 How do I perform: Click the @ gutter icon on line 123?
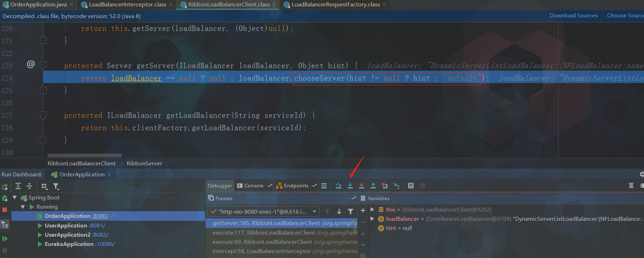[31, 64]
